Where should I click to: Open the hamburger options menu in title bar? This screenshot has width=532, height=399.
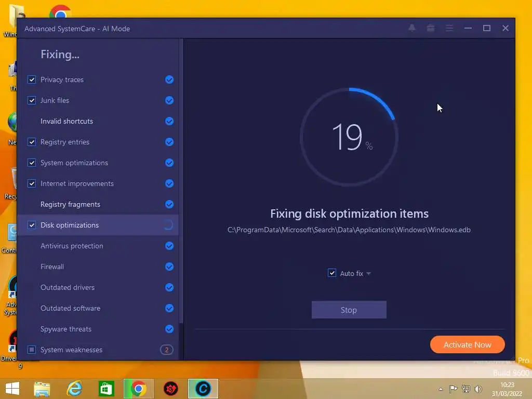(449, 28)
